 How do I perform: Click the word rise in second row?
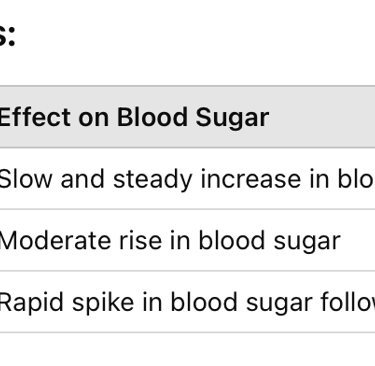[x=141, y=240]
